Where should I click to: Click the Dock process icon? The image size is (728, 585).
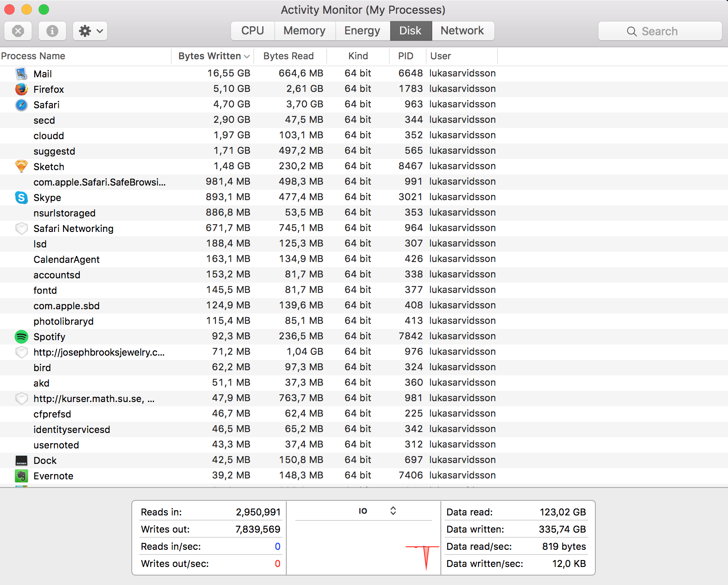[x=21, y=460]
